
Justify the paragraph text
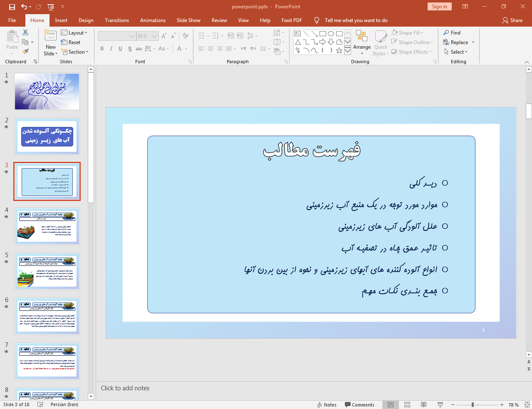(229, 49)
